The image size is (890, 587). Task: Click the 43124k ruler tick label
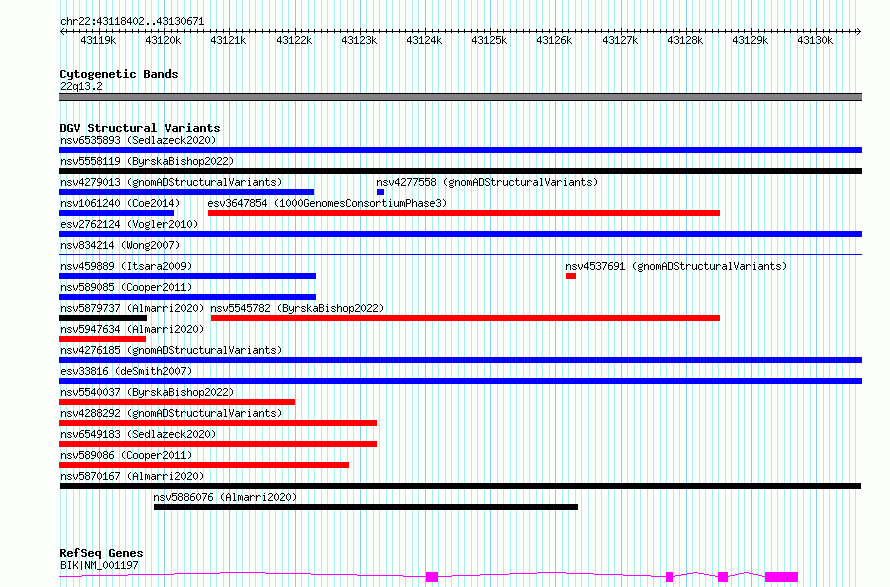point(424,40)
